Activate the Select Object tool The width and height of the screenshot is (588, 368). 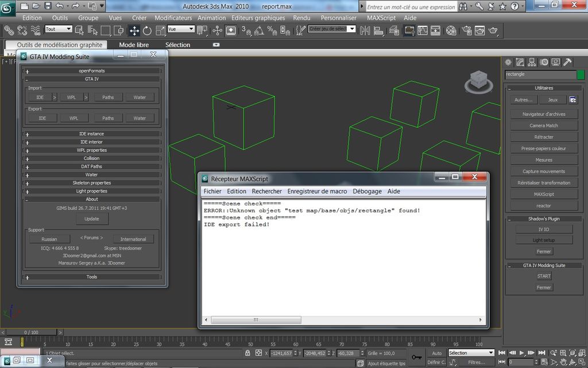click(79, 30)
